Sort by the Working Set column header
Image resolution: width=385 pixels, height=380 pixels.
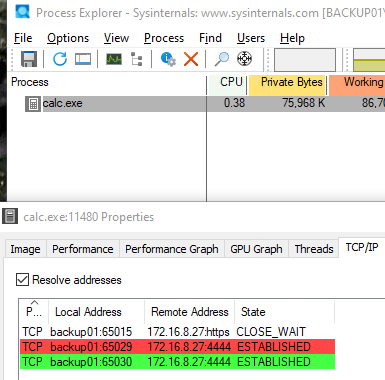coord(357,82)
